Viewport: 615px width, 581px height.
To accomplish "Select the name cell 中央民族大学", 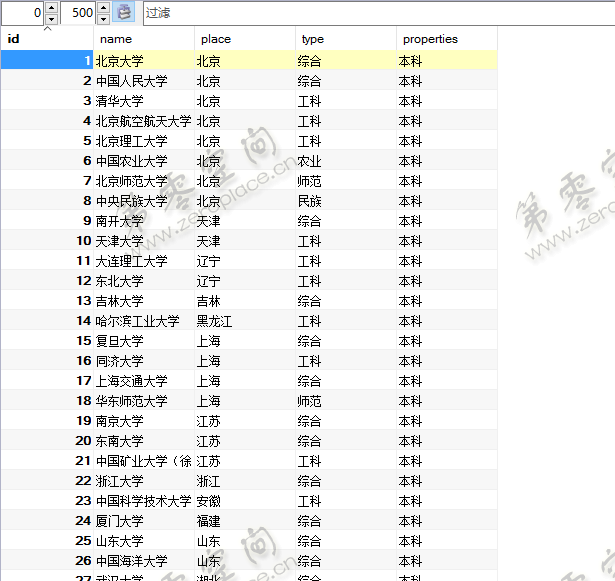I will [144, 201].
